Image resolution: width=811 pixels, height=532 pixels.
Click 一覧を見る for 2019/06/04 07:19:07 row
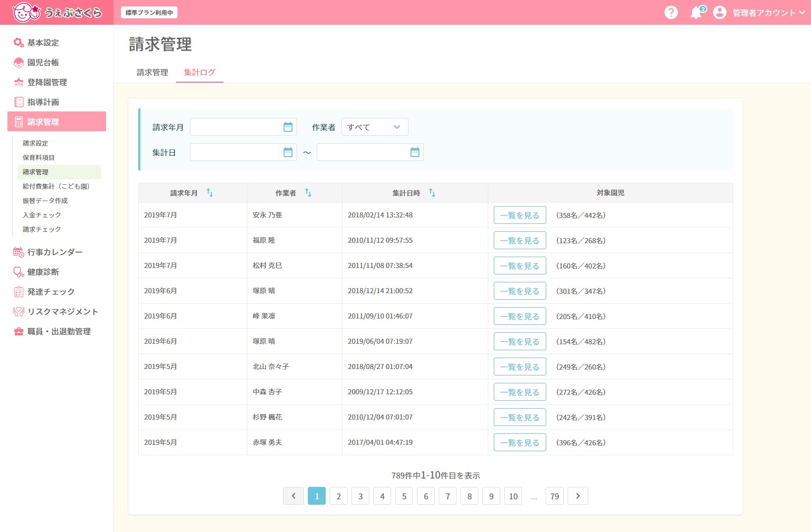(x=520, y=341)
